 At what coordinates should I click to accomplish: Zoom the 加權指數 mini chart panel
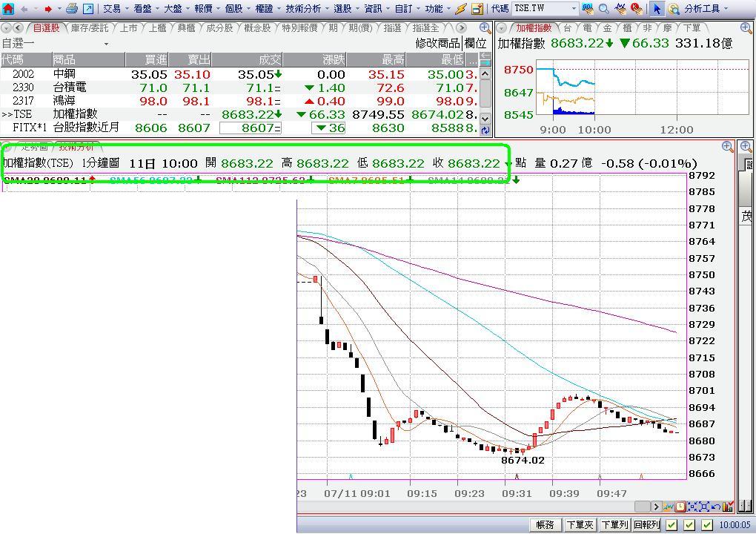pos(746,28)
